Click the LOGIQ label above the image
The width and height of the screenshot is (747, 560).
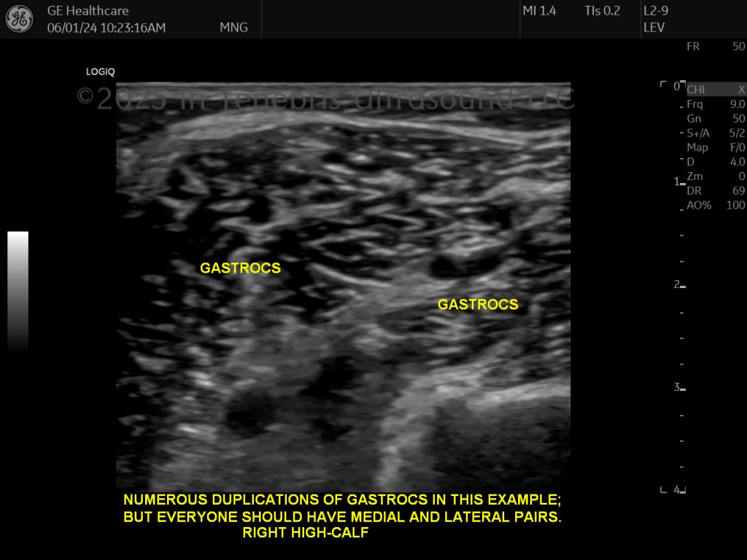(100, 72)
